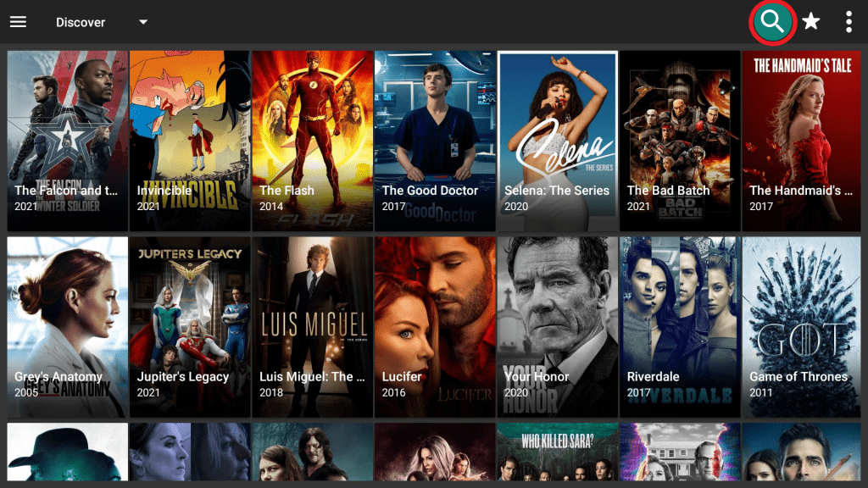868x488 pixels.
Task: Open the three-dot overflow menu
Action: [849, 22]
